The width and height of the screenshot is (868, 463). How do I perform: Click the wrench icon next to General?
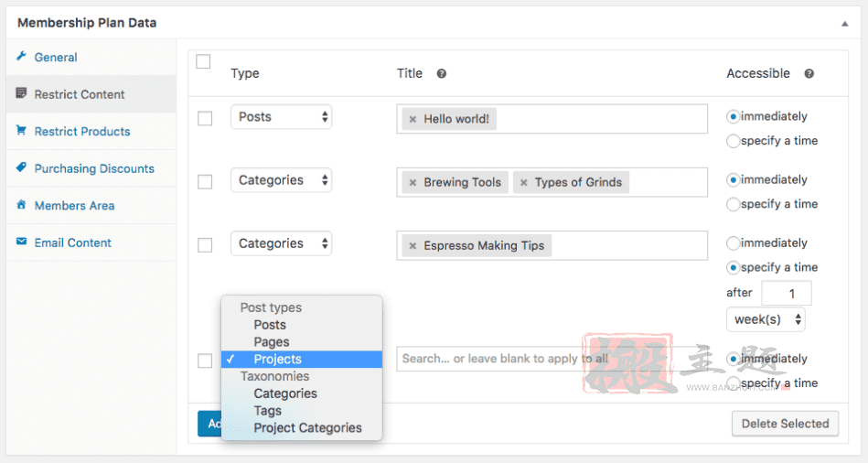(22, 56)
